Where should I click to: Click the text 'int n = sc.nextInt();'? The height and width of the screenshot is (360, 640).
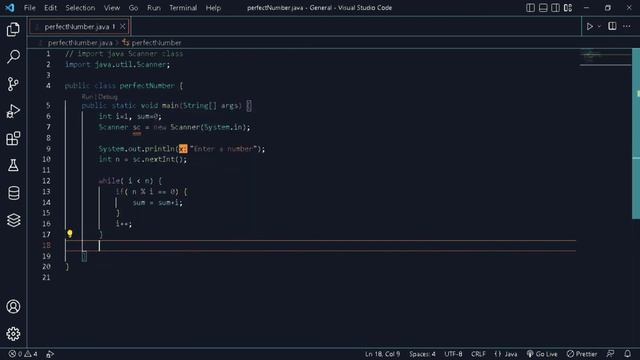(143, 159)
